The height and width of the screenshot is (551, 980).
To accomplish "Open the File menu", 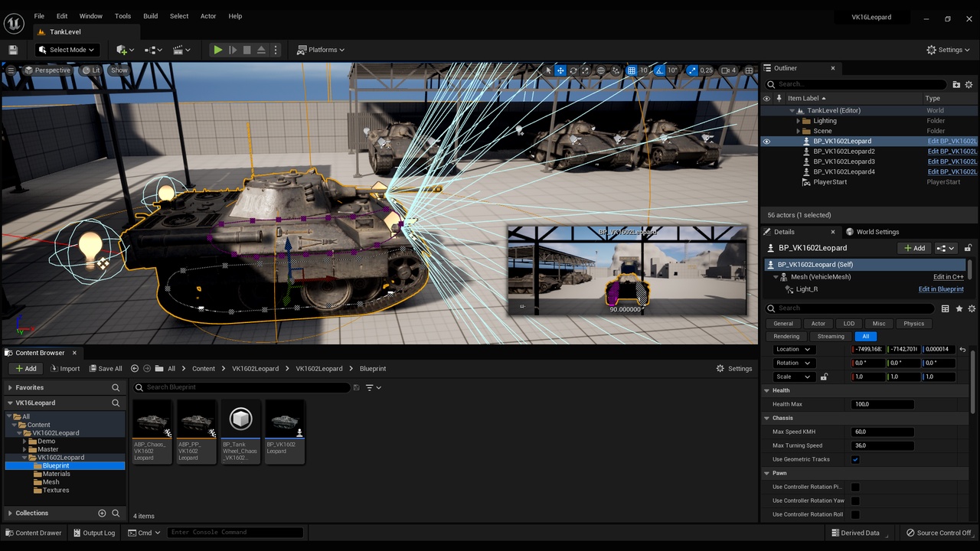I will (x=39, y=16).
